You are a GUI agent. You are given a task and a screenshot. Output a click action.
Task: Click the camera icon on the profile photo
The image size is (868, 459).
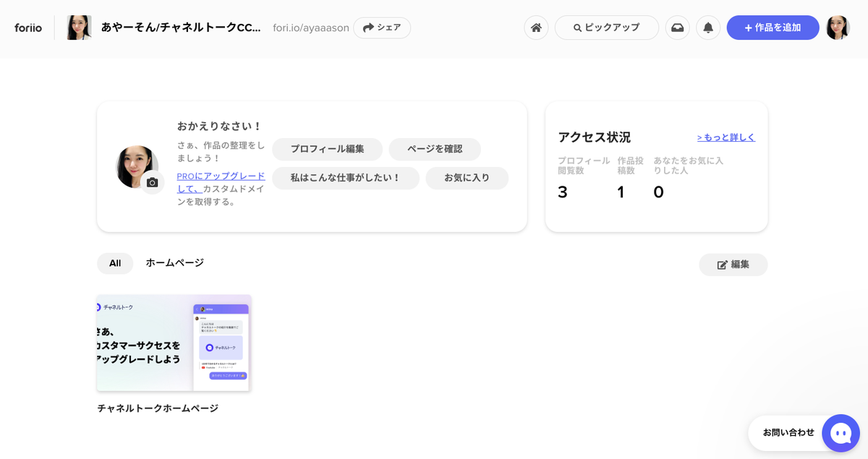(x=152, y=183)
